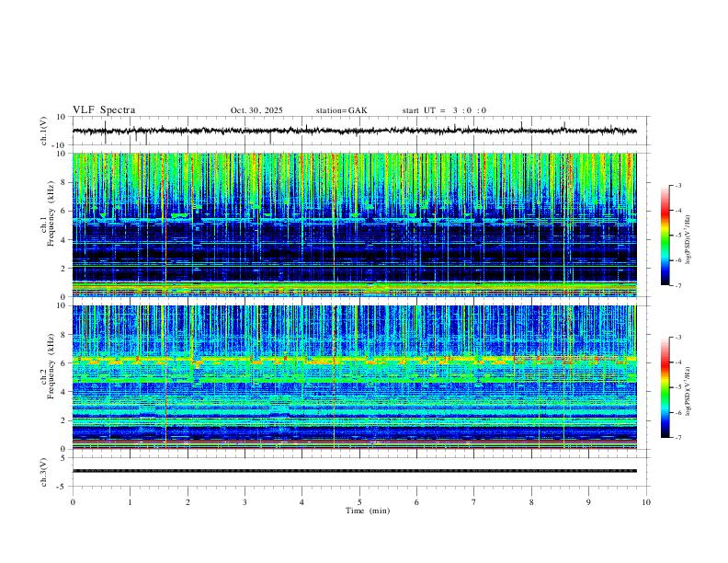
Task: Click the time axis tick label "6"
Action: (416, 502)
